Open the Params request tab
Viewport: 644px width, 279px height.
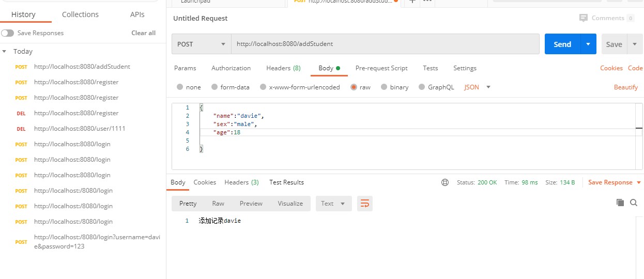(185, 68)
